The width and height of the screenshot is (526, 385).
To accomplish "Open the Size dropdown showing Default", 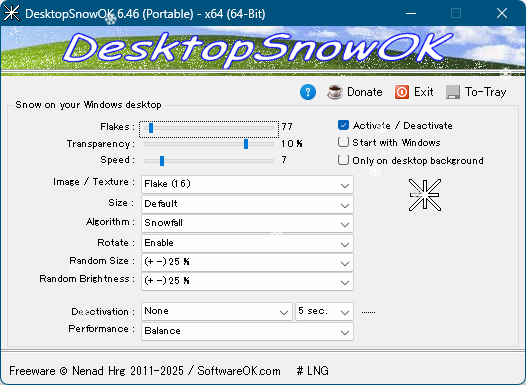I will click(x=247, y=204).
